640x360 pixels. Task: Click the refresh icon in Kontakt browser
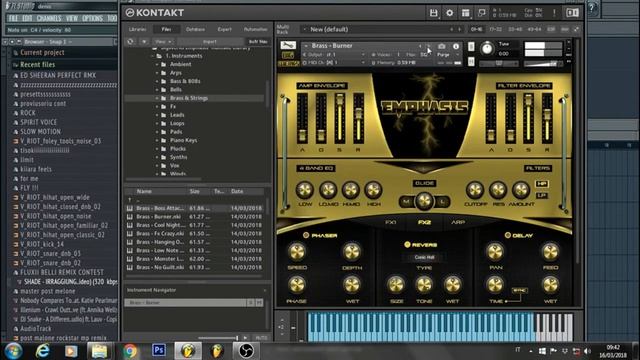coord(130,42)
